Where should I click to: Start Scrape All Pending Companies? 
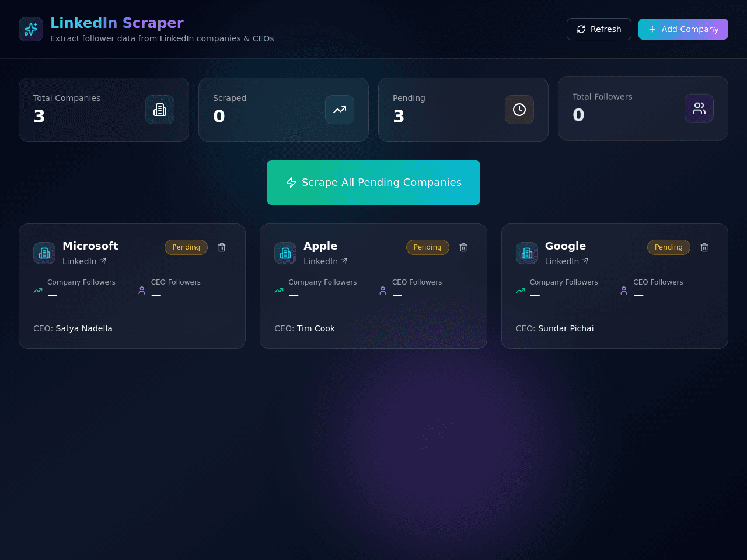coord(373,183)
